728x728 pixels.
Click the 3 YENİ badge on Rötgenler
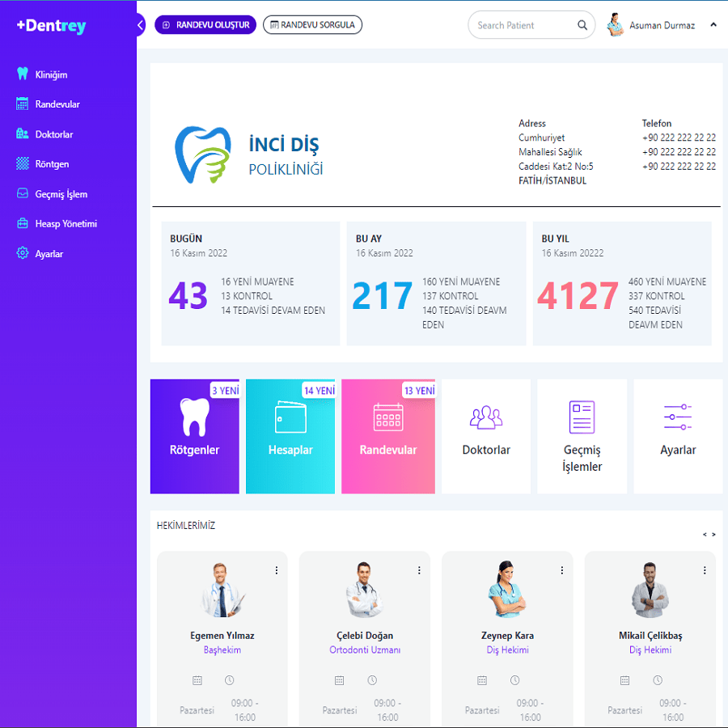click(x=225, y=391)
